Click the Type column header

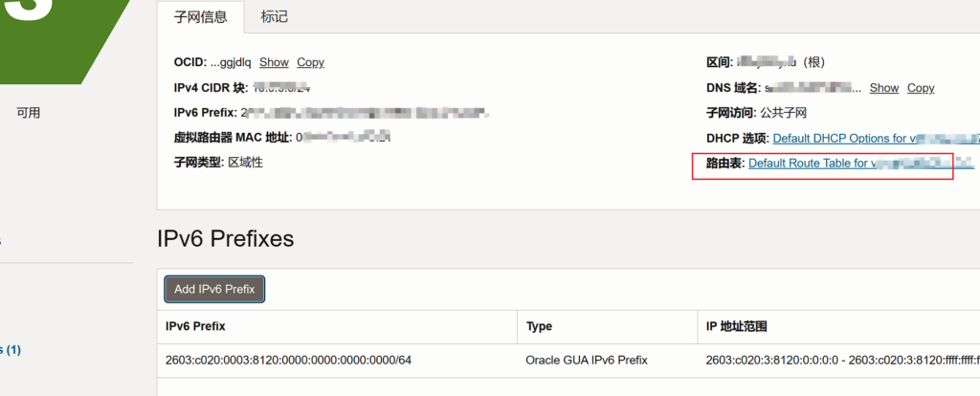pyautogui.click(x=540, y=327)
